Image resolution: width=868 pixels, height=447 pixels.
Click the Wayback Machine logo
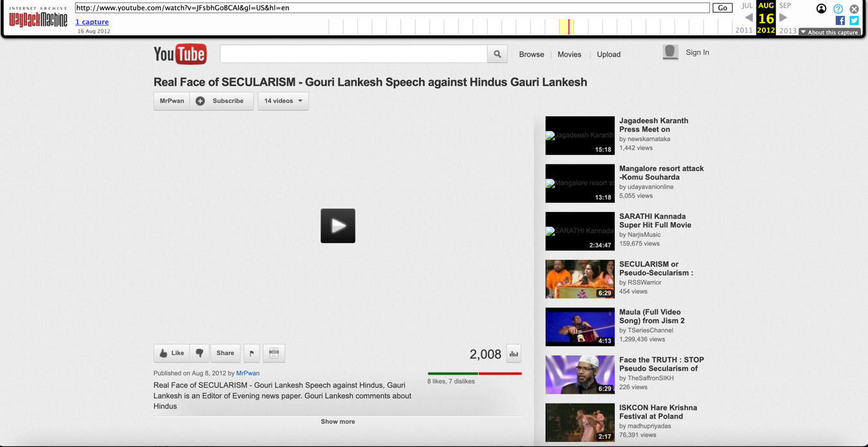click(37, 20)
